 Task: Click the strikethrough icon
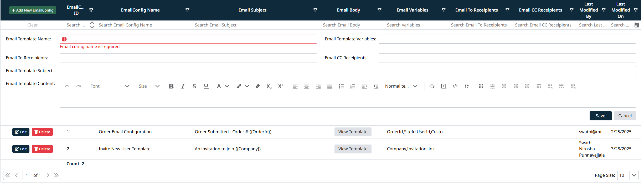click(x=194, y=86)
